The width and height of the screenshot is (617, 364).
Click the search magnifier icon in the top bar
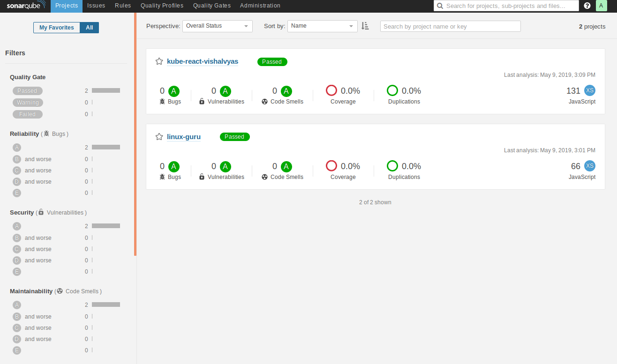(x=440, y=6)
